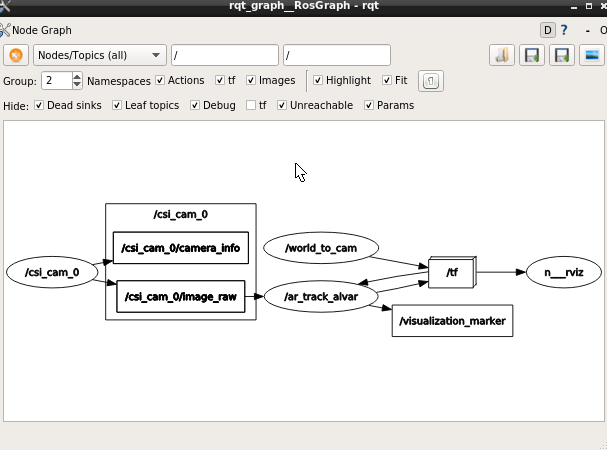Screen dimensions: 607x450
Task: Enable the Hide tf checkbox
Action: [251, 105]
